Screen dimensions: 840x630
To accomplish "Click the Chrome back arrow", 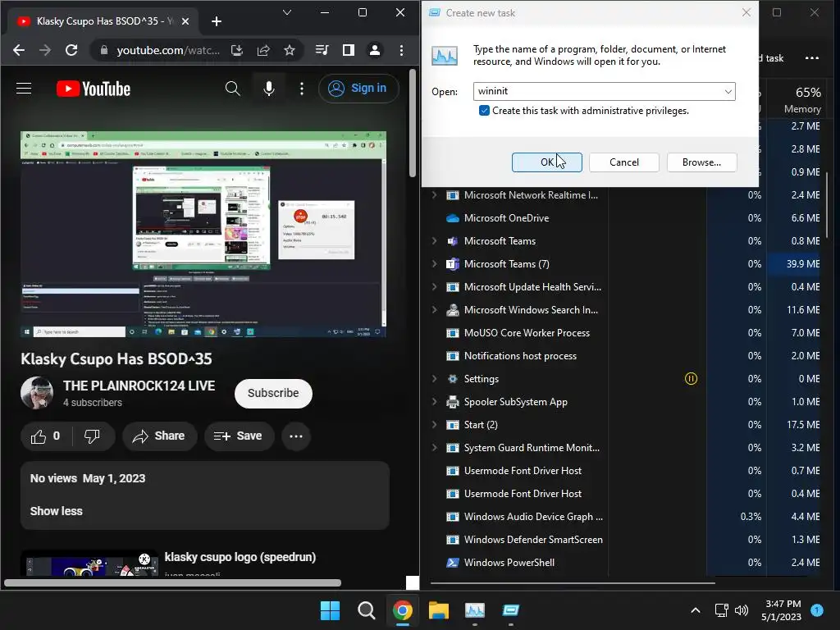I will [x=19, y=50].
